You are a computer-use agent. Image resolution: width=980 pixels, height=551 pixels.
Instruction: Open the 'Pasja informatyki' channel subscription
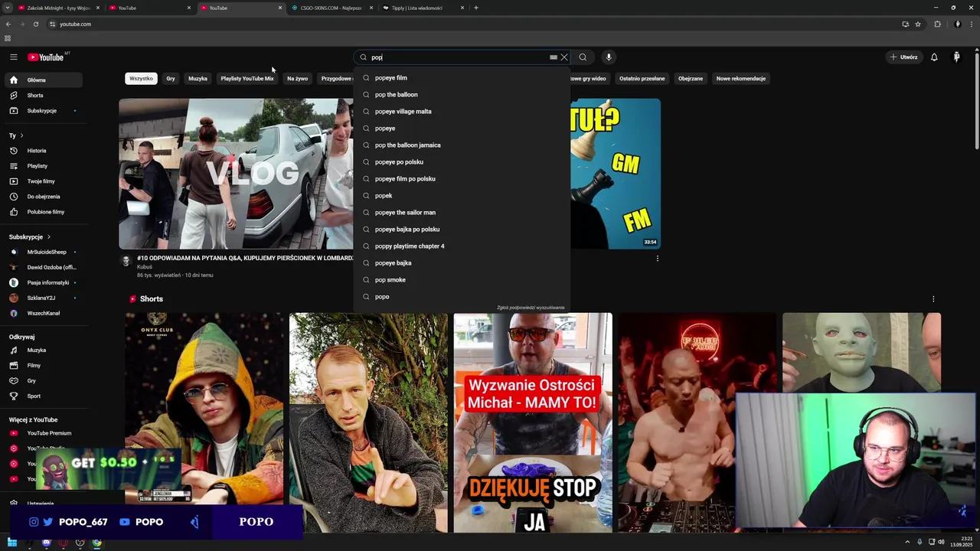(x=44, y=282)
